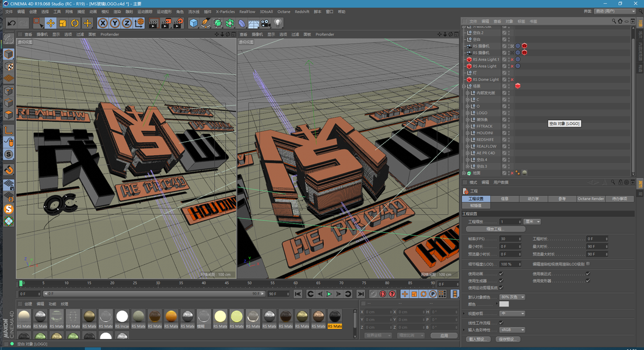Select the Rotate tool in top toolbar
The image size is (644, 350).
pos(75,23)
